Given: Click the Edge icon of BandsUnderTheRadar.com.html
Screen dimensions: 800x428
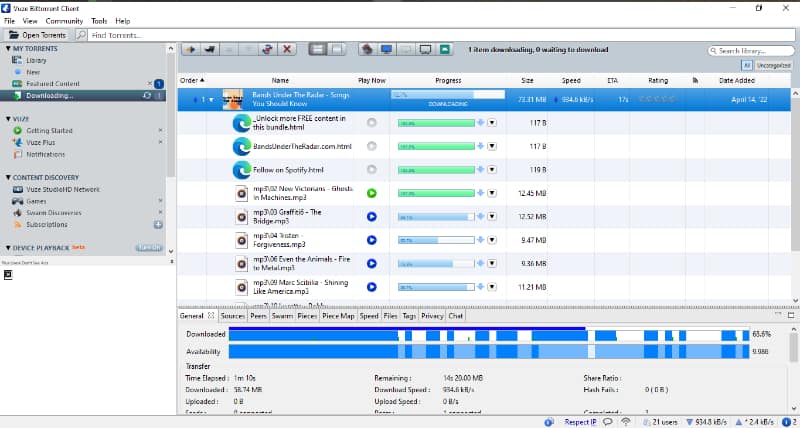Looking at the screenshot, I should [x=241, y=146].
